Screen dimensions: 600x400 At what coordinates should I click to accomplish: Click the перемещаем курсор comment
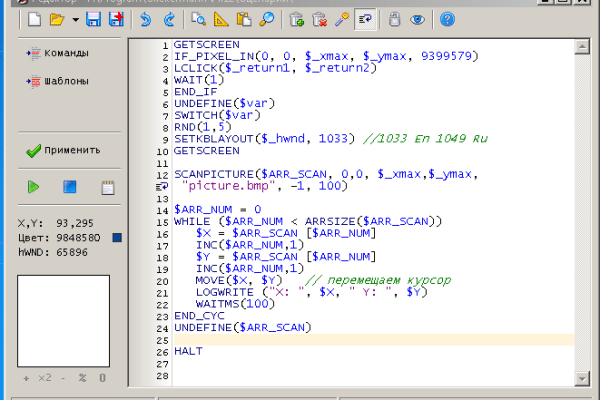tap(378, 281)
